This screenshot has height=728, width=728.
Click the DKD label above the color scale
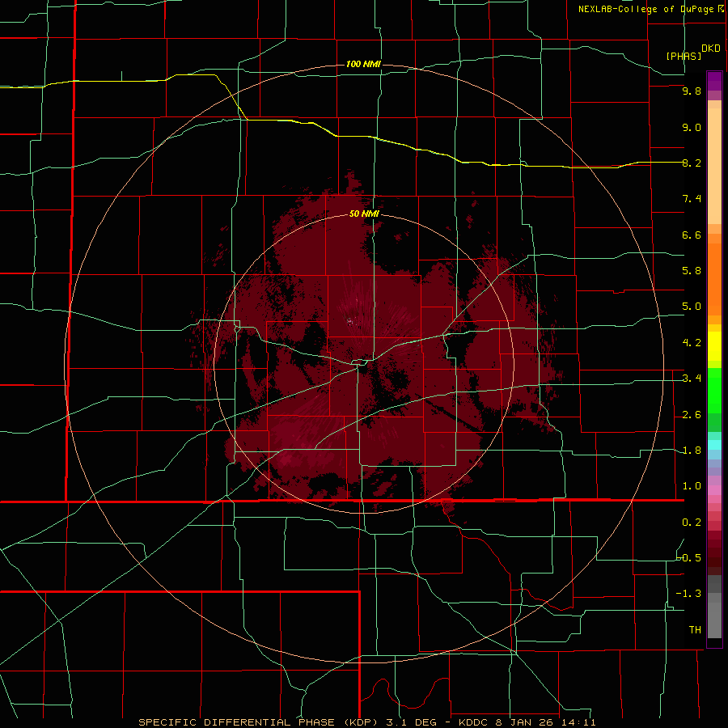click(x=711, y=49)
